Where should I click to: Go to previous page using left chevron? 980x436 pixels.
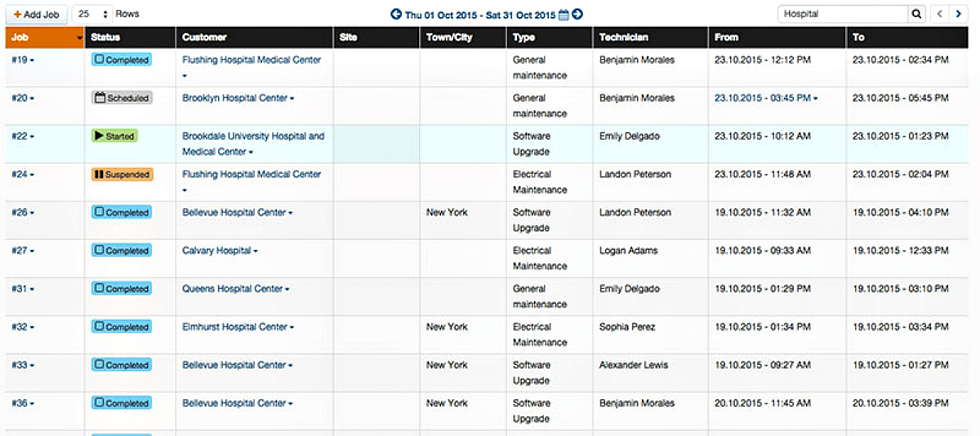point(941,14)
